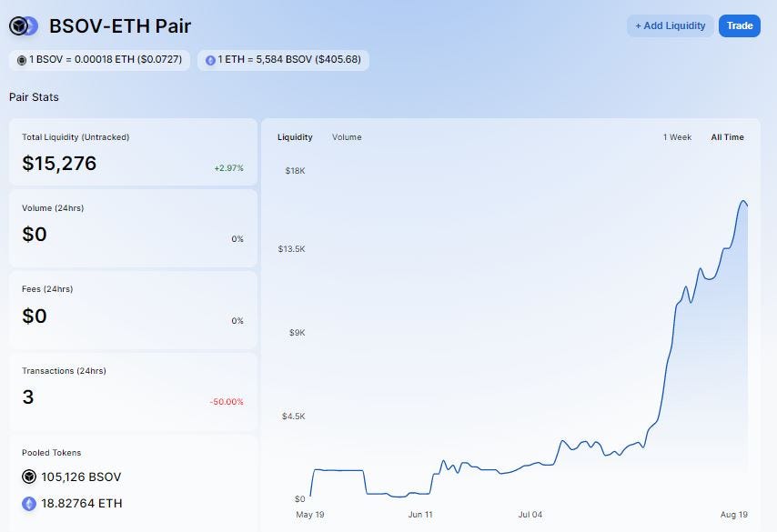The width and height of the screenshot is (777, 532).
Task: Switch chart to Liquidity tab
Action: coord(295,137)
